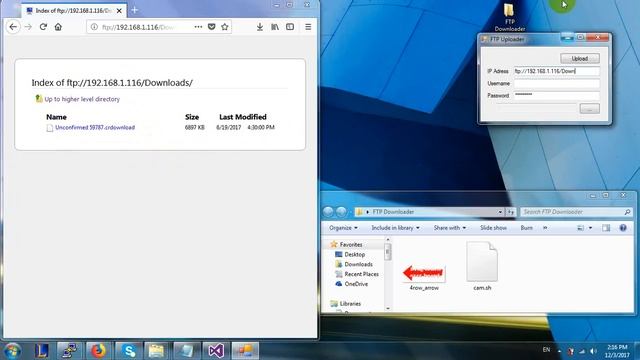Show hidden system tray icons
This screenshot has height=360, width=640.
click(559, 351)
